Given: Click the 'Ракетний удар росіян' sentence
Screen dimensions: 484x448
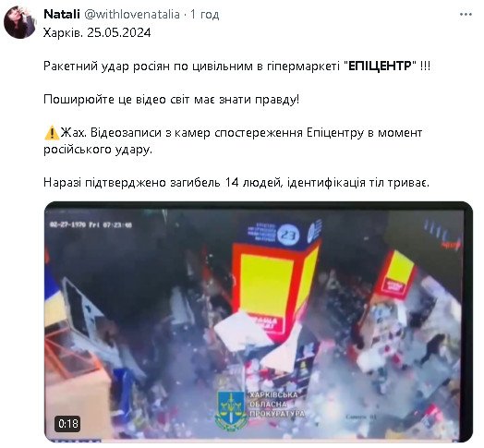Looking at the screenshot, I should click(236, 67).
